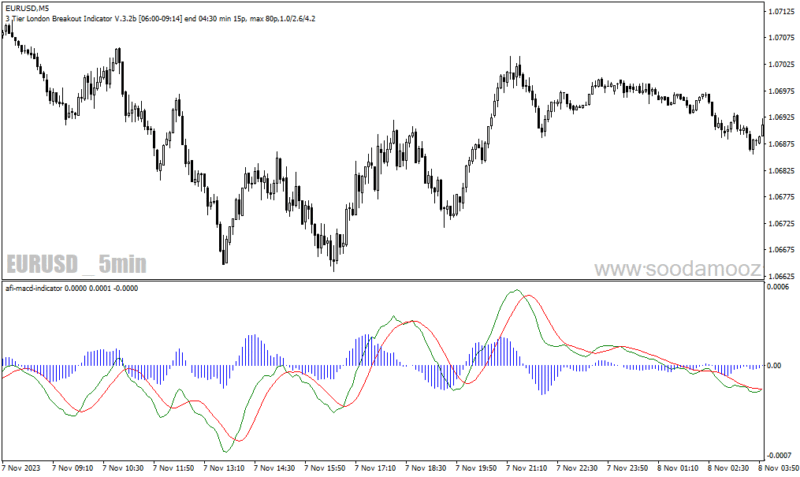Image resolution: width=800 pixels, height=477 pixels.
Task: Click price level 1.06775
Action: 782,197
